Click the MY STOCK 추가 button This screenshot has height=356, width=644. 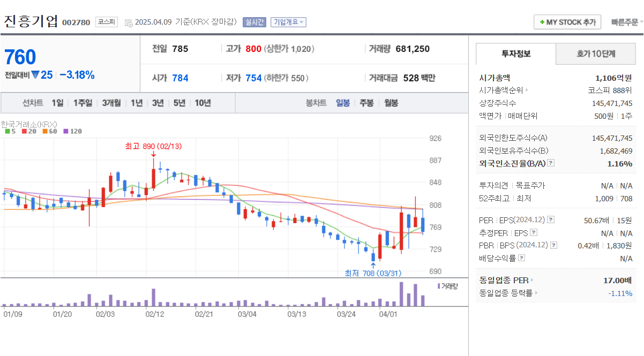tap(567, 22)
